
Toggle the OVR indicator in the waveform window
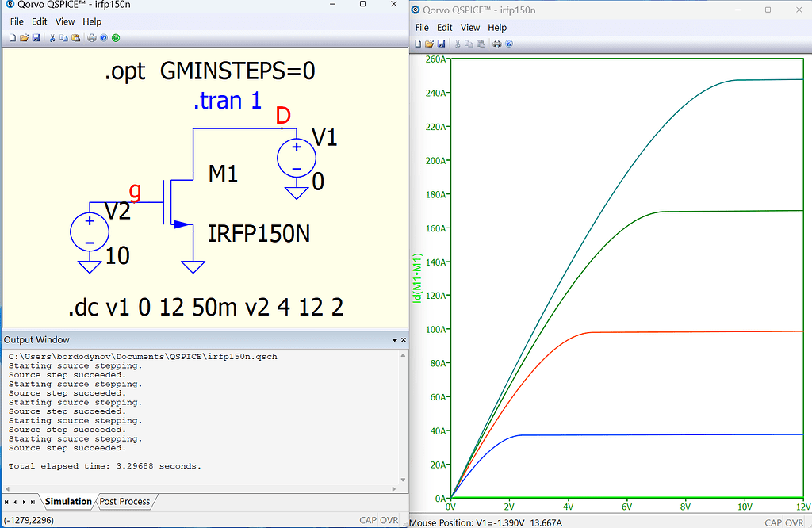[x=794, y=522]
